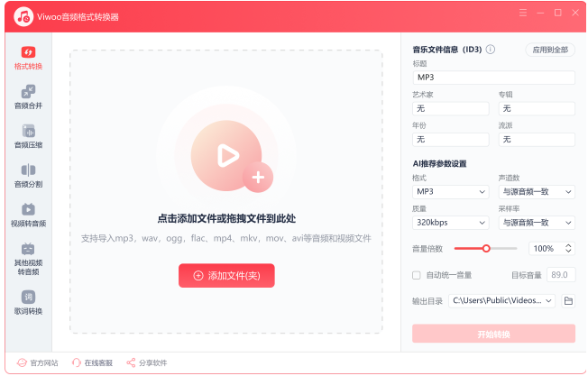588x376 pixels.
Task: Click the 专辑 album input field
Action: tap(537, 109)
